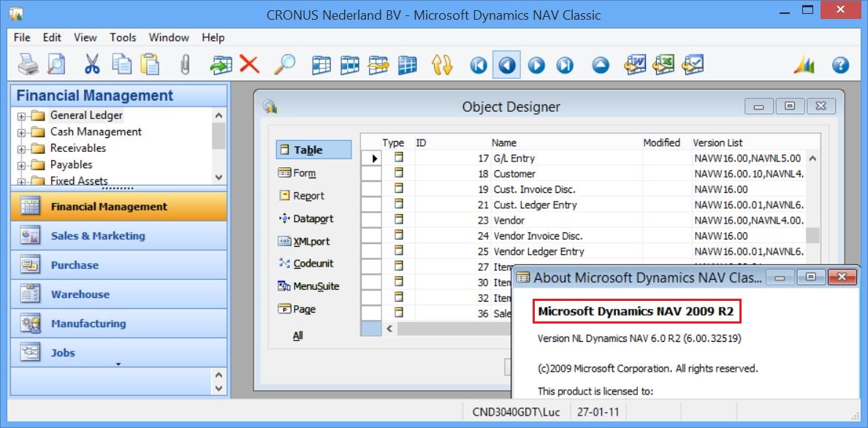Select Dataport in Object Designer
868x428 pixels.
(306, 218)
